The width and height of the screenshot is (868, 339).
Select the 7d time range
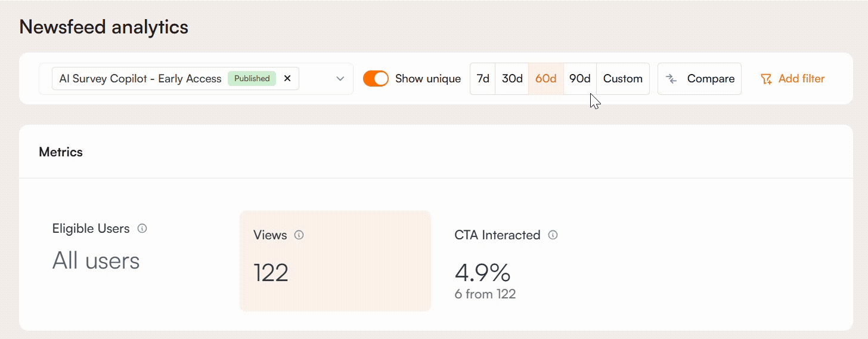point(483,79)
